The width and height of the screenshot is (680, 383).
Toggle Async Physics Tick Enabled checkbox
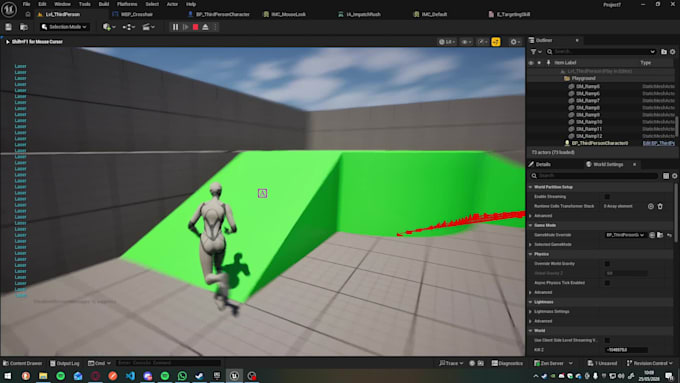pyautogui.click(x=607, y=282)
